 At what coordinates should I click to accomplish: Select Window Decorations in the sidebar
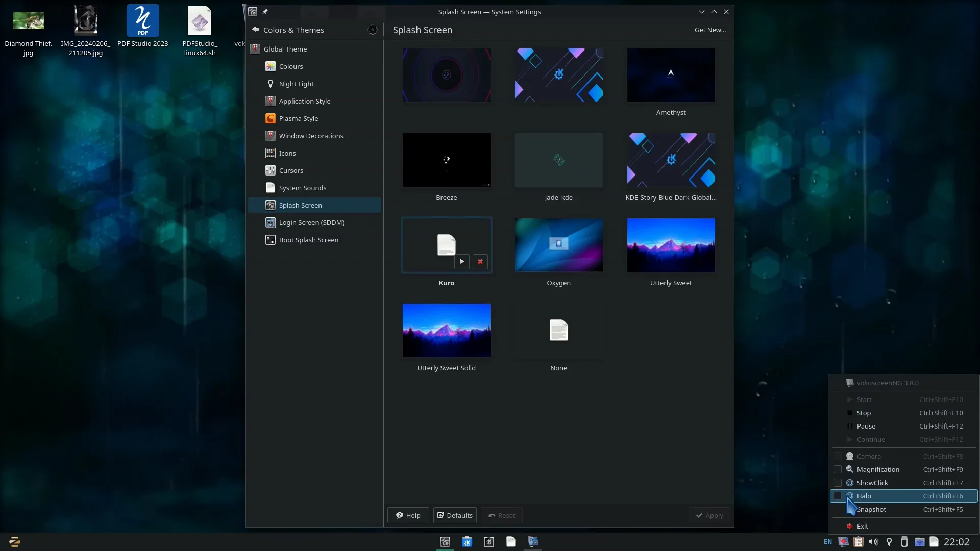[x=314, y=136]
